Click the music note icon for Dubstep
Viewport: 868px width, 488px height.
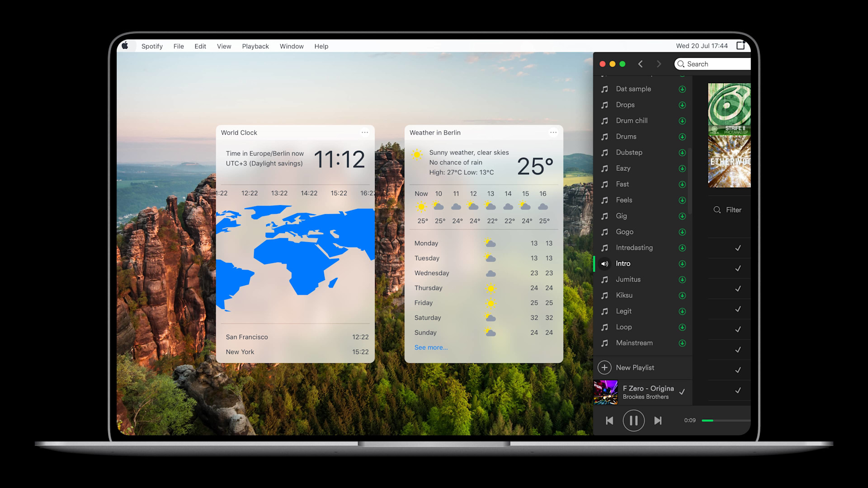pyautogui.click(x=604, y=153)
